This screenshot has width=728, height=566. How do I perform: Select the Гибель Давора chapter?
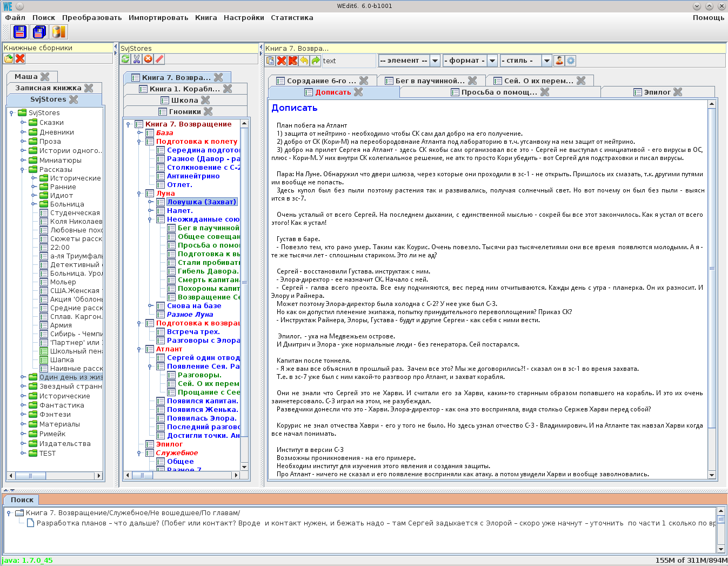[x=208, y=271]
